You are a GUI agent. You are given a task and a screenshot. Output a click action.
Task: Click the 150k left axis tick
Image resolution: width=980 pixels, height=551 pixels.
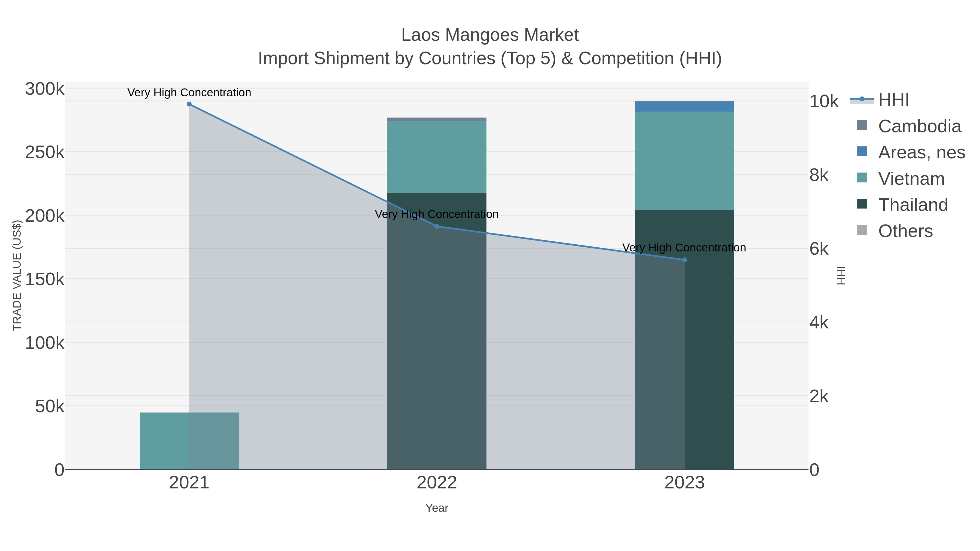tap(45, 279)
